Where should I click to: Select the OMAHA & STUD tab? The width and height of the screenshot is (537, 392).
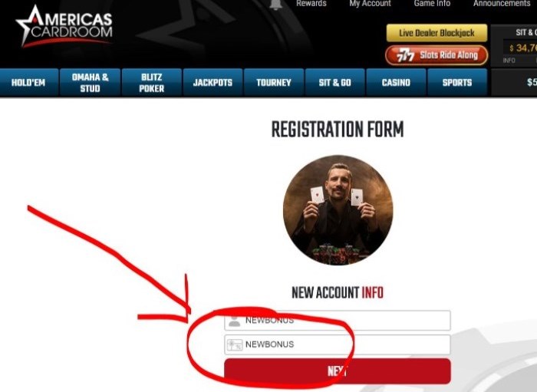click(x=90, y=83)
